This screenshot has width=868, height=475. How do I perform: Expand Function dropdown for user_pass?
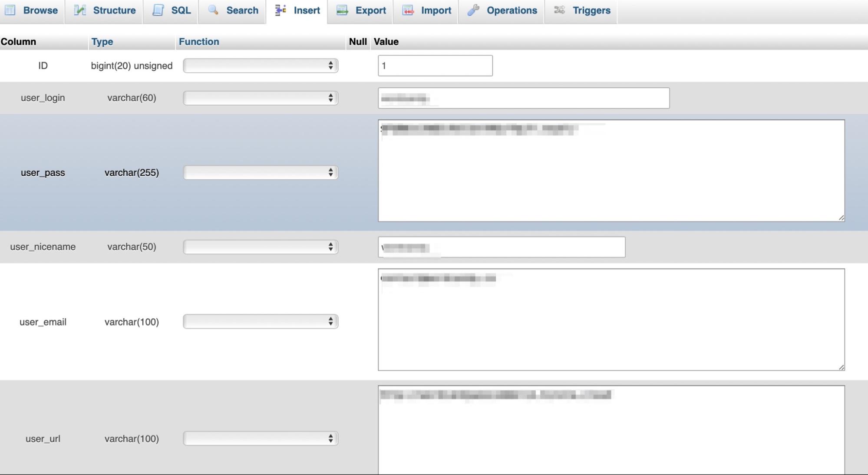pyautogui.click(x=259, y=172)
